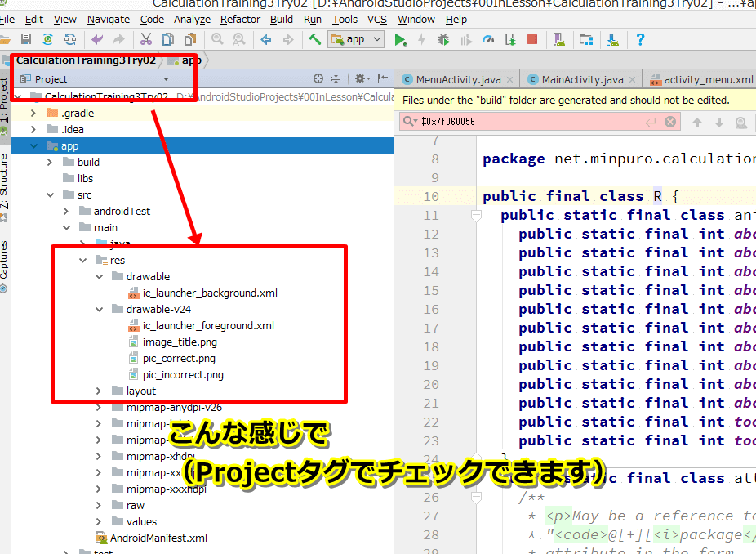756x554 pixels.
Task: Open the File menu
Action: (7, 20)
